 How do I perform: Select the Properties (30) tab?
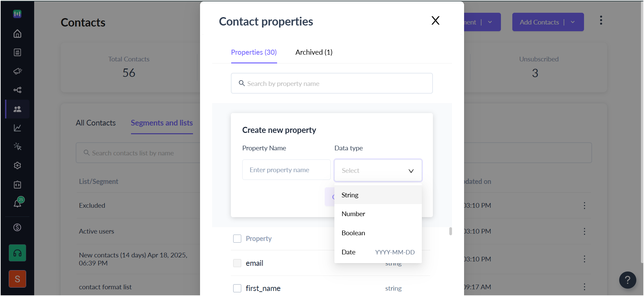pos(254,52)
